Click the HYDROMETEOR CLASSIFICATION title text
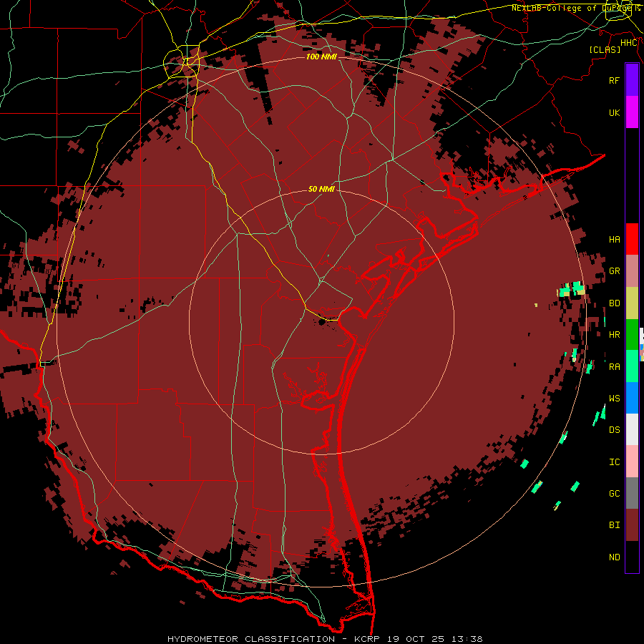 coord(251,639)
